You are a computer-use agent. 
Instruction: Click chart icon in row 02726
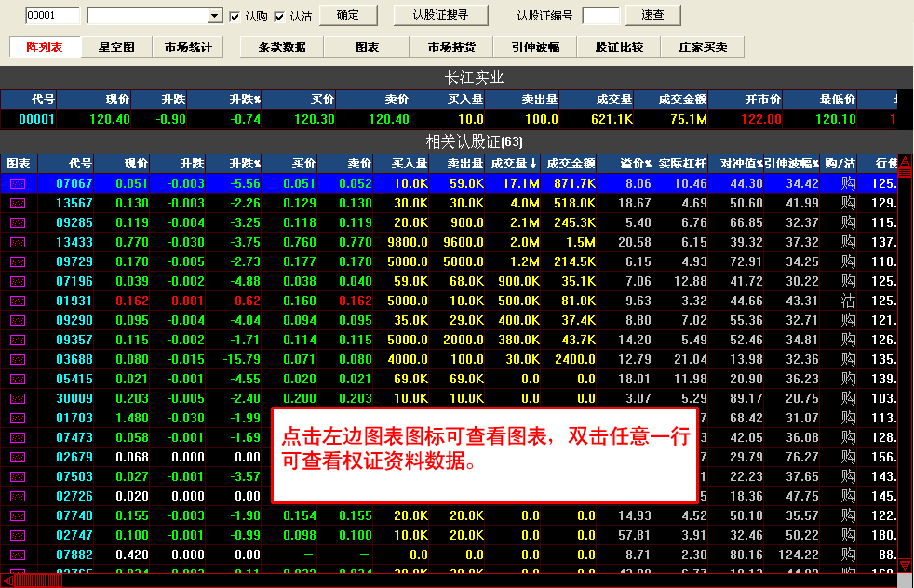(18, 497)
